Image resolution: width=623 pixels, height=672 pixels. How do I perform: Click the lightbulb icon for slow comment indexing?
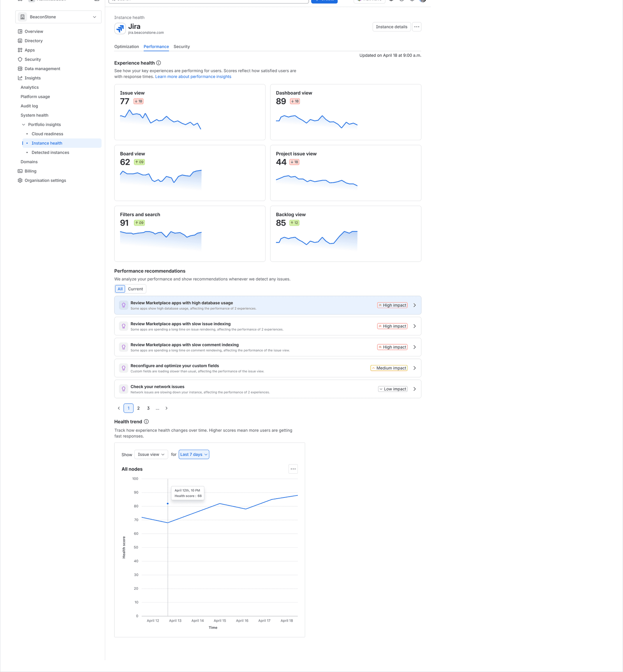[x=123, y=347]
